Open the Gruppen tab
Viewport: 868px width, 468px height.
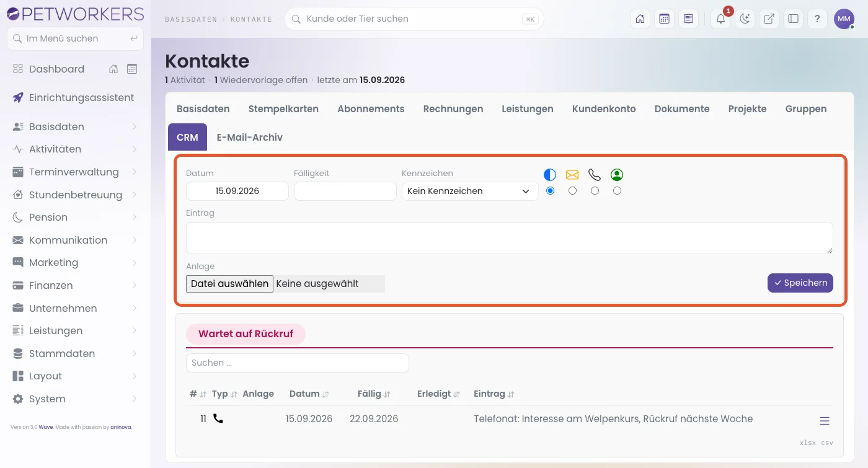coord(806,108)
